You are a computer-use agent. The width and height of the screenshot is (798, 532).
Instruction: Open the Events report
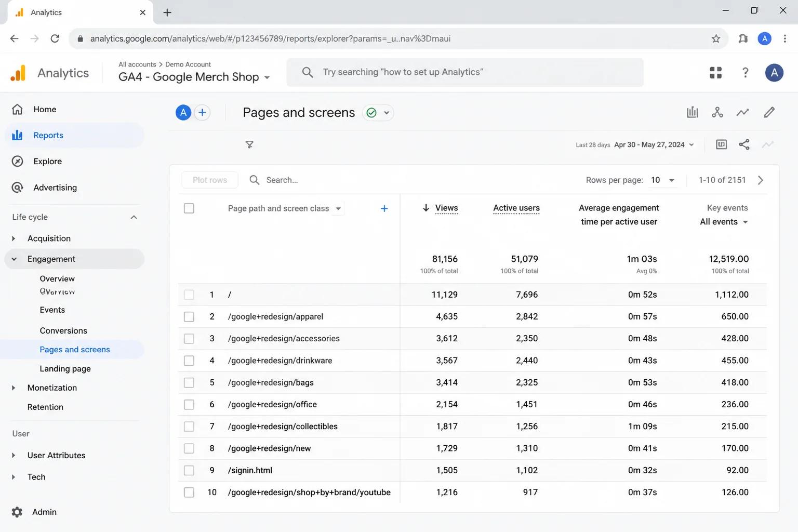tap(52, 310)
